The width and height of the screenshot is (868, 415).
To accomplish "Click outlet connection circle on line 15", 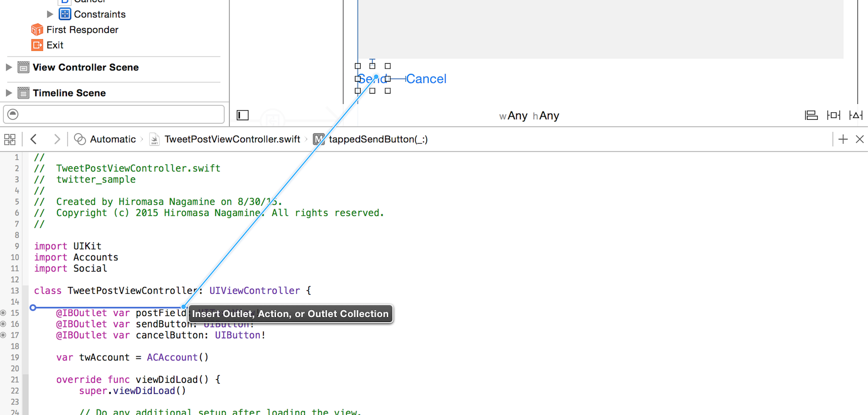I will coord(3,313).
